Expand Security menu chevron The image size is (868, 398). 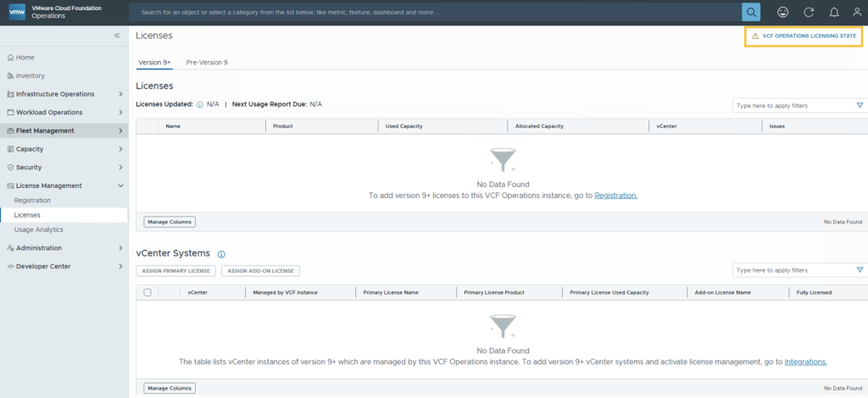(x=120, y=168)
